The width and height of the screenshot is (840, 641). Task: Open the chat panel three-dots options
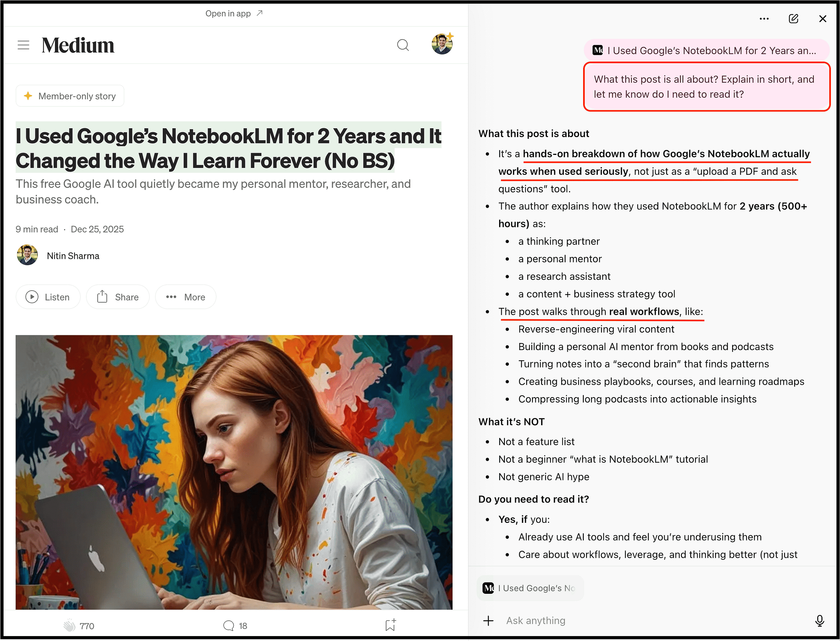[764, 19]
